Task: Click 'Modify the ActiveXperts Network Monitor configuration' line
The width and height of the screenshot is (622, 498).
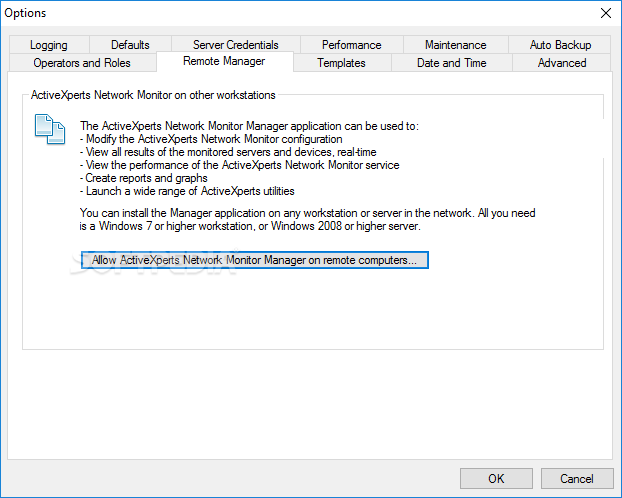Action: click(x=211, y=139)
